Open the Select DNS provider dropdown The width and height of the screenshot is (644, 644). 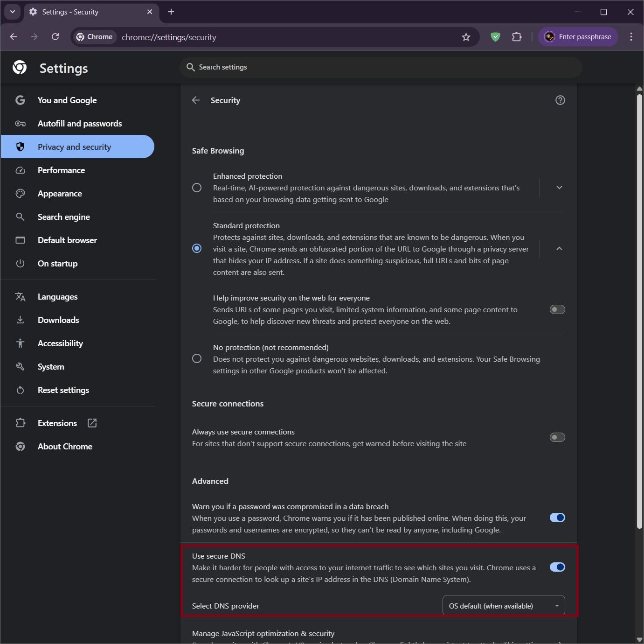click(503, 606)
